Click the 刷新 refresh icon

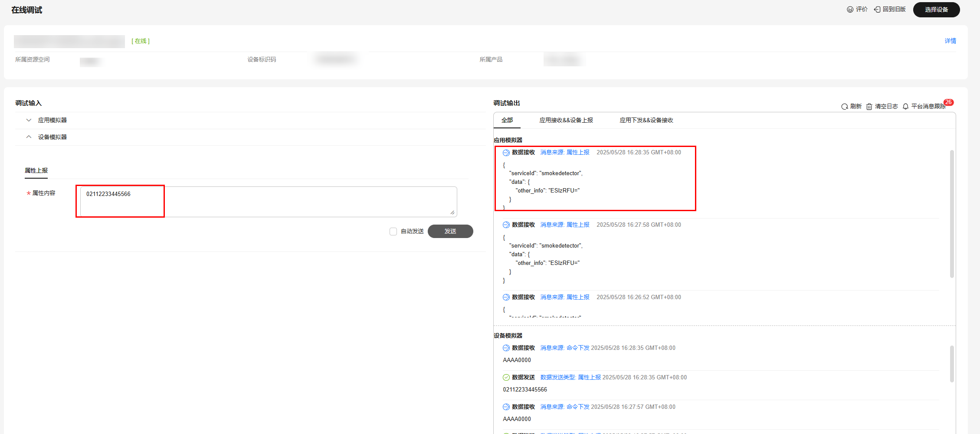click(x=844, y=107)
